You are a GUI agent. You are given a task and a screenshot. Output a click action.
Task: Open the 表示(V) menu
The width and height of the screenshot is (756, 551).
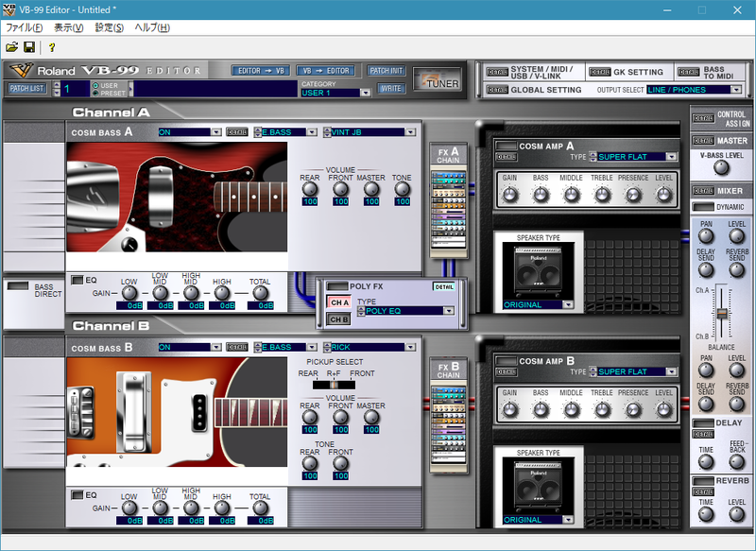[68, 27]
